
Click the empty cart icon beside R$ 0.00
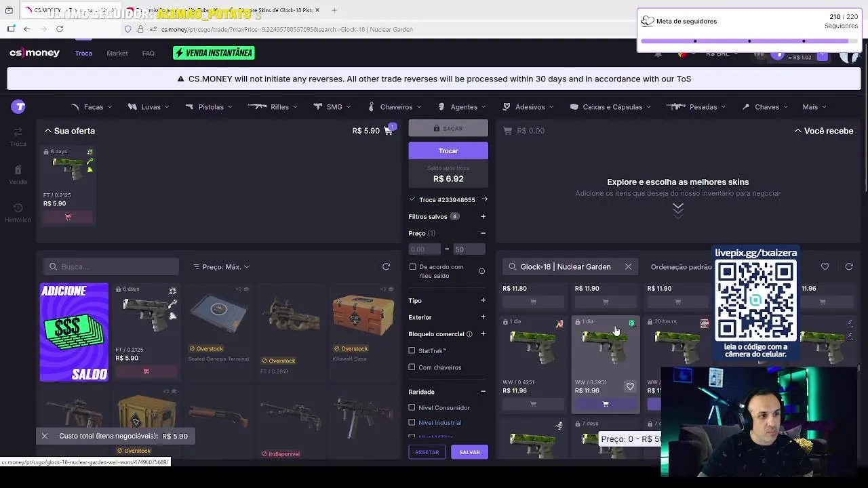(507, 131)
